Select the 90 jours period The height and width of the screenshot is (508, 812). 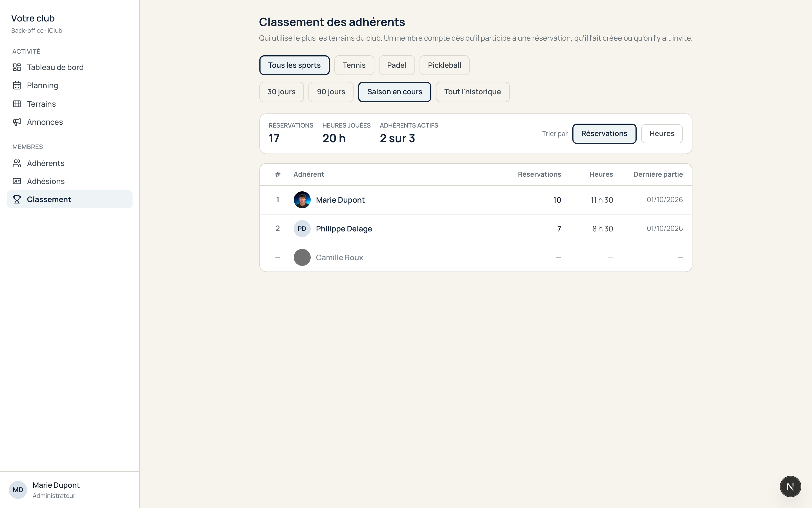[331, 92]
